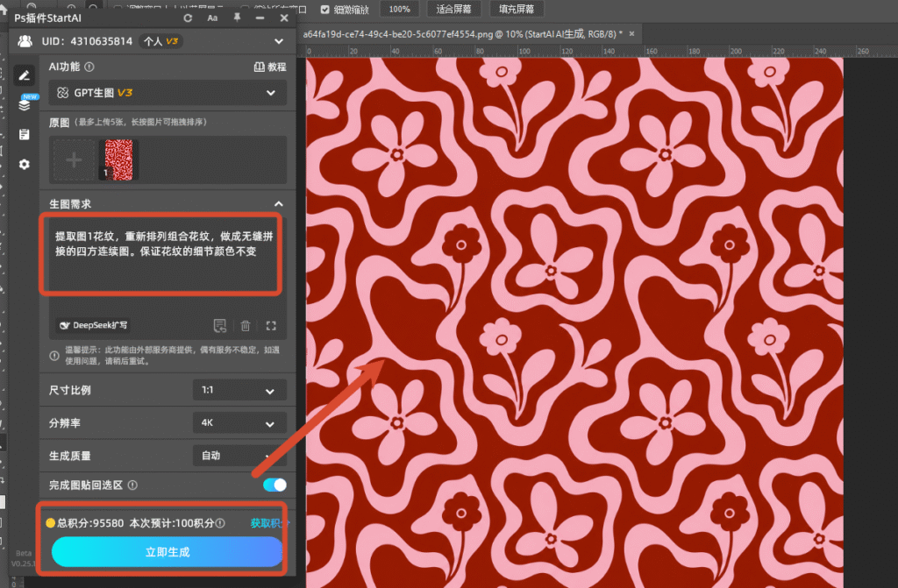Viewport: 898px width, 588px height.
Task: Open the 分辨率 4K dropdown
Action: tap(239, 423)
